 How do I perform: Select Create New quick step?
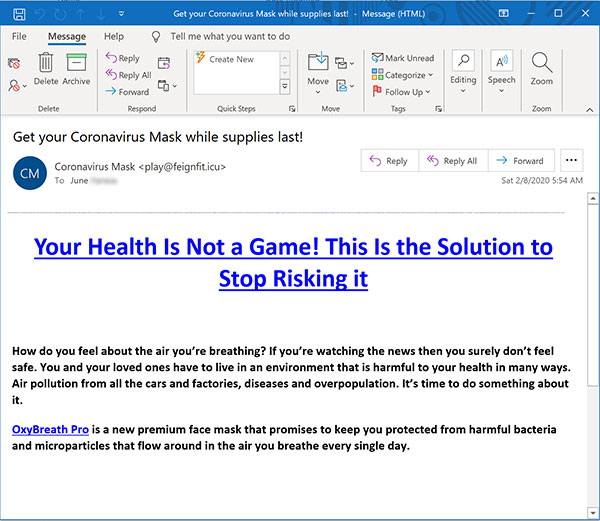click(232, 59)
